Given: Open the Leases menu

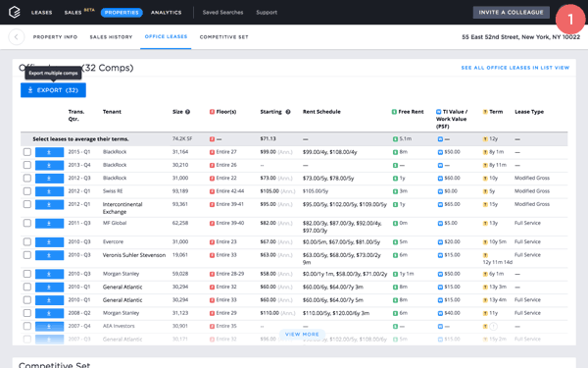Looking at the screenshot, I should (41, 13).
